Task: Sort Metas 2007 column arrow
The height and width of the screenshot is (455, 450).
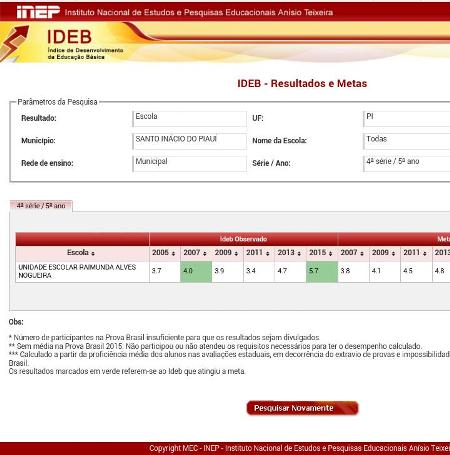Action: pos(362,254)
